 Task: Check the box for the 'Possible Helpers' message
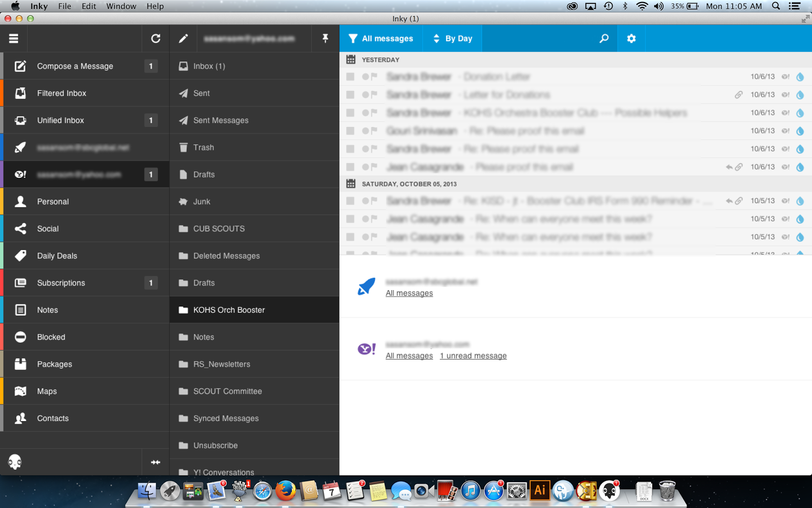(x=350, y=113)
